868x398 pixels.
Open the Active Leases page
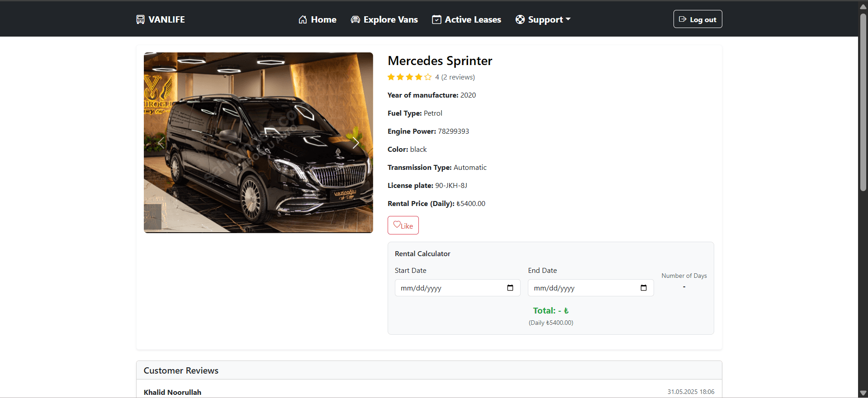(x=467, y=19)
